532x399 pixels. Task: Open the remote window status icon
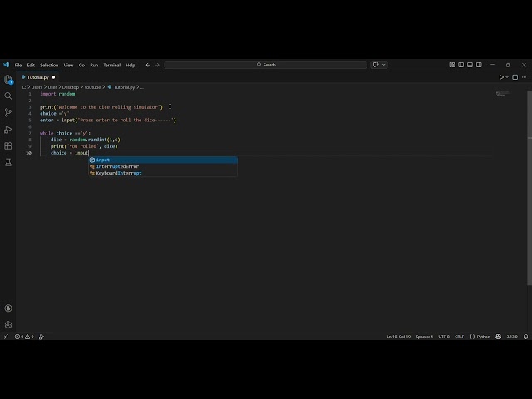[x=6, y=337]
